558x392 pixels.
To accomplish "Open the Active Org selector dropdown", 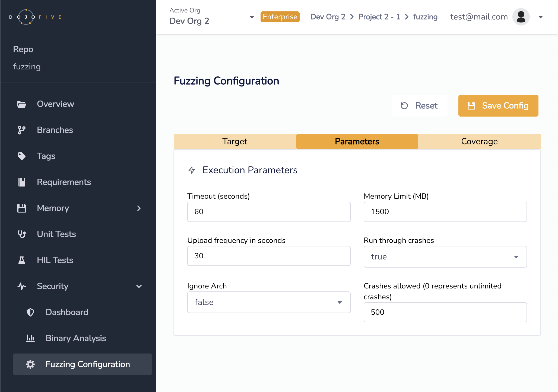I will coord(252,17).
